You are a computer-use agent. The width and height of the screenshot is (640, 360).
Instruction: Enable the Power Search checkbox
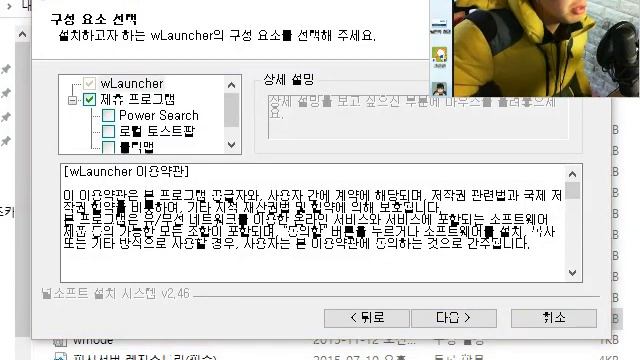click(x=108, y=116)
